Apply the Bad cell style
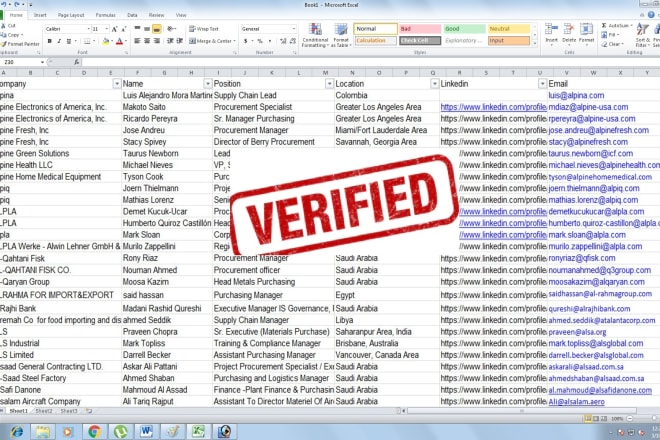Image resolution: width=660 pixels, height=440 pixels. (x=420, y=29)
